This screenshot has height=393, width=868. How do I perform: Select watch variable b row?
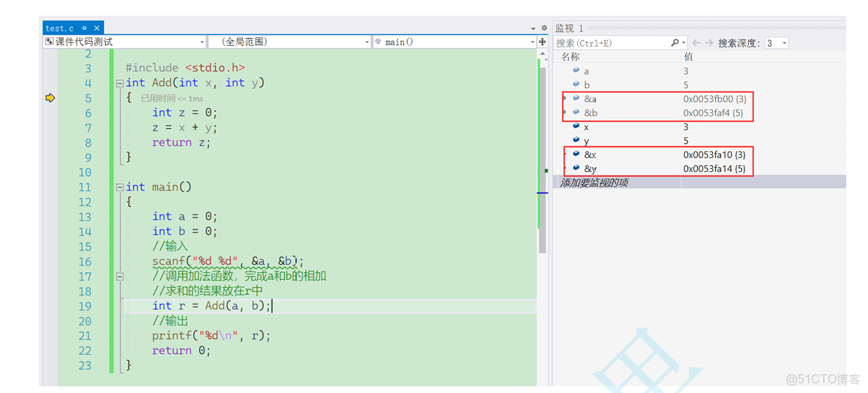click(x=699, y=85)
